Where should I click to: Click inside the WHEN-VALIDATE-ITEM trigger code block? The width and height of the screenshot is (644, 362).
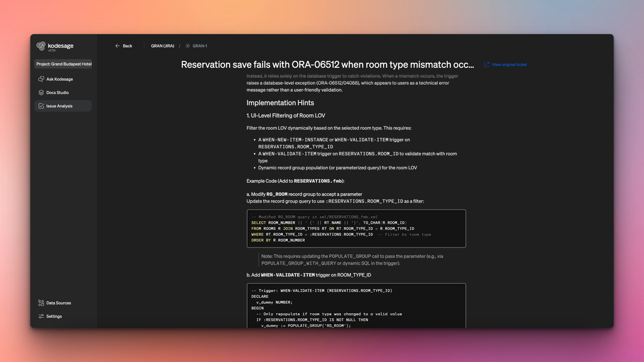pos(356,308)
